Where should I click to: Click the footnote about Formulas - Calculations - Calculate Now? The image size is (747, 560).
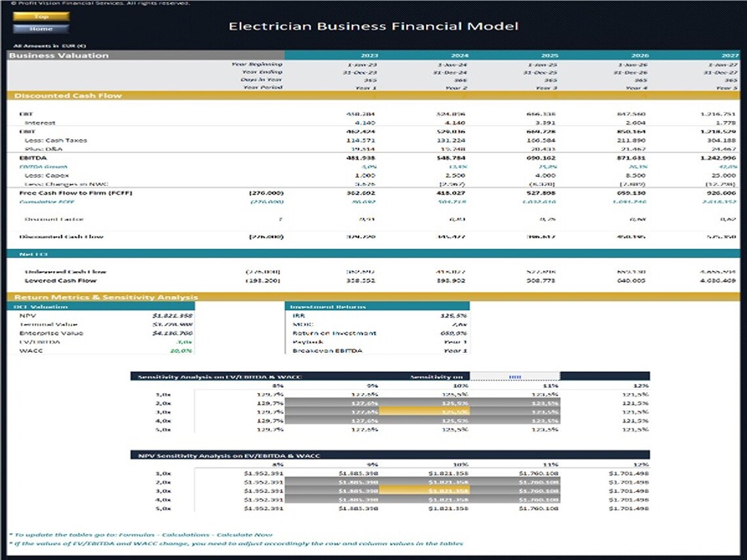pyautogui.click(x=142, y=534)
